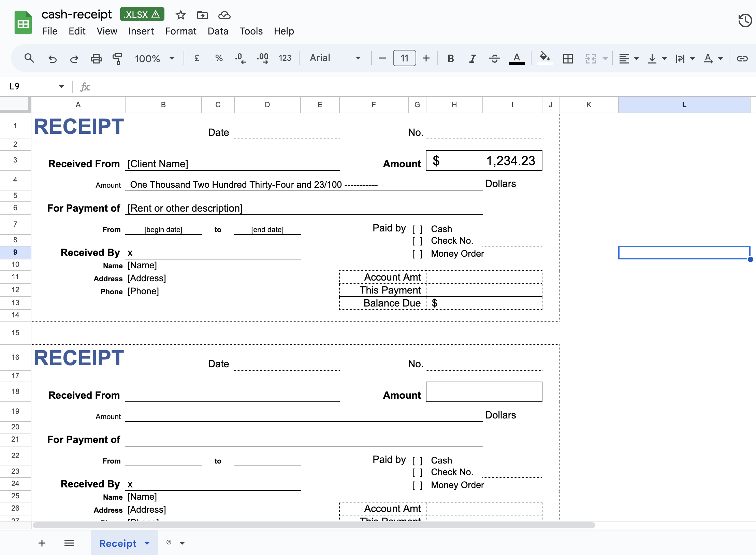This screenshot has height=555, width=756.
Task: Open more number formats 123
Action: pyautogui.click(x=285, y=58)
